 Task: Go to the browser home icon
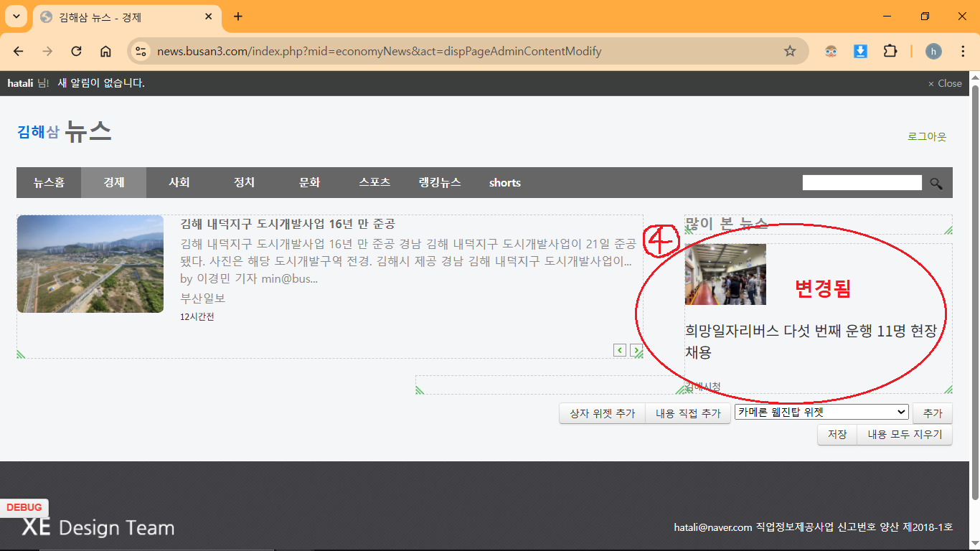click(x=105, y=51)
